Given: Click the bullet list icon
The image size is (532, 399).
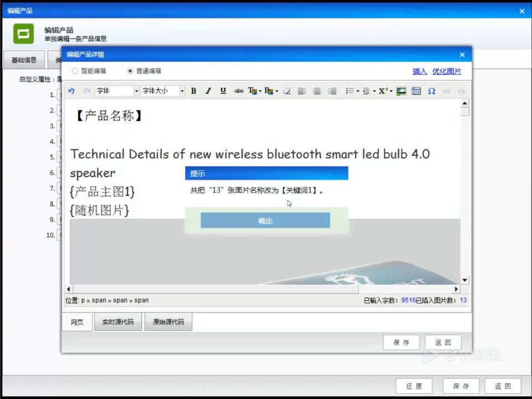Looking at the screenshot, I should [350, 91].
